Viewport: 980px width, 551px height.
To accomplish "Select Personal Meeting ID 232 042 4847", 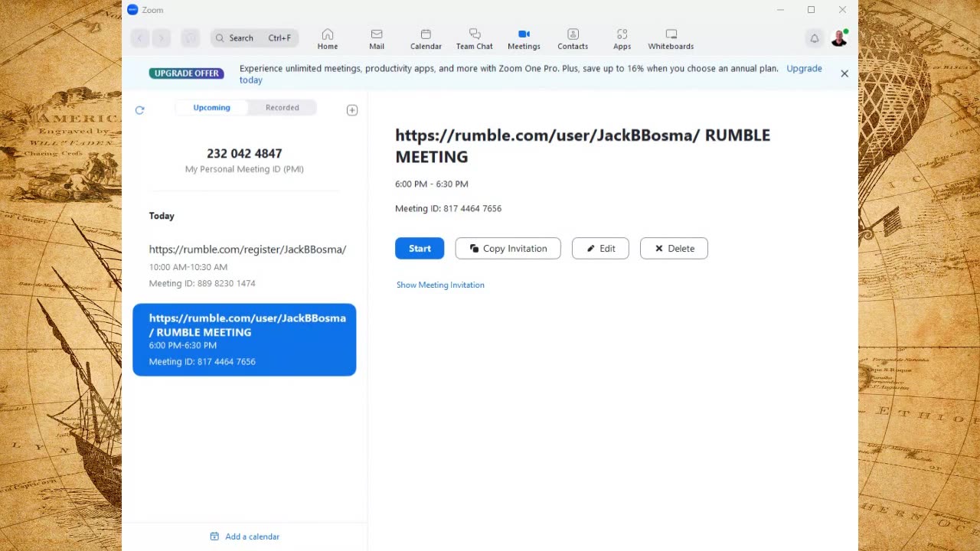I will pos(244,160).
